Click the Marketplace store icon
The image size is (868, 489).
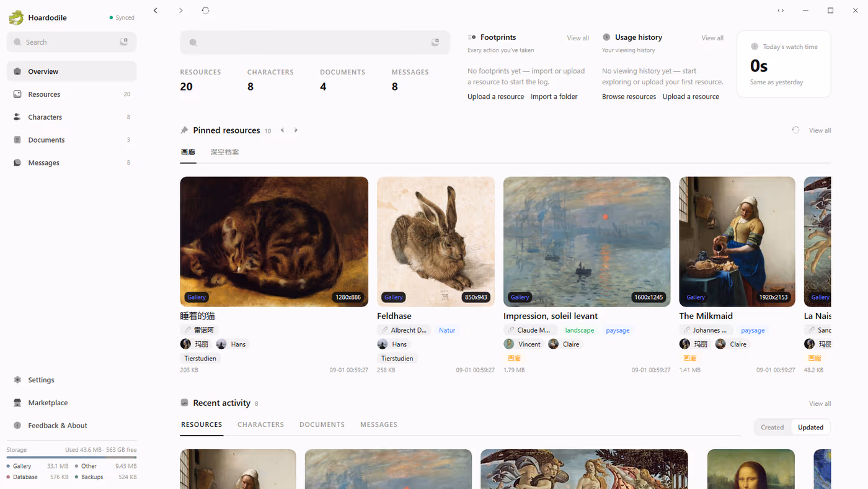click(17, 403)
